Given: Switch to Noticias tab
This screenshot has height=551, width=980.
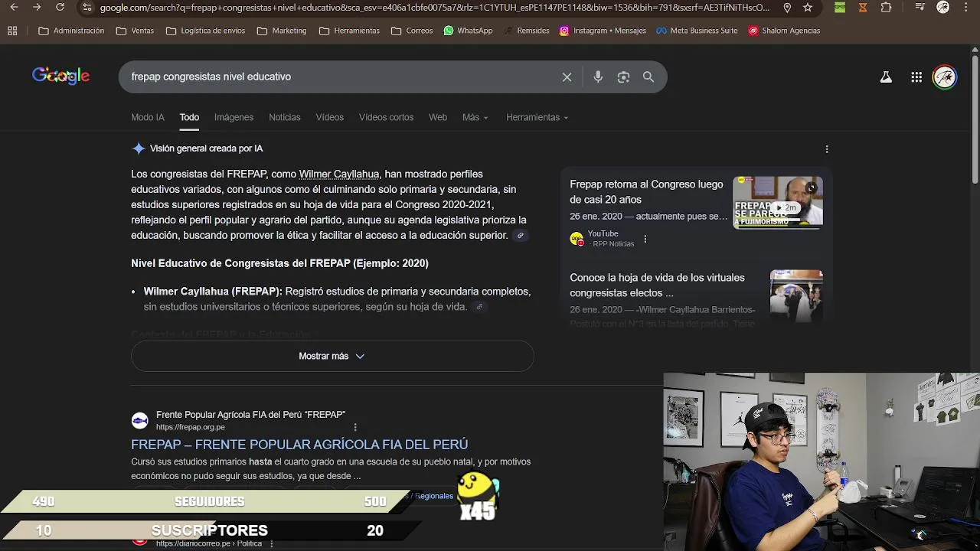Looking at the screenshot, I should [x=285, y=117].
